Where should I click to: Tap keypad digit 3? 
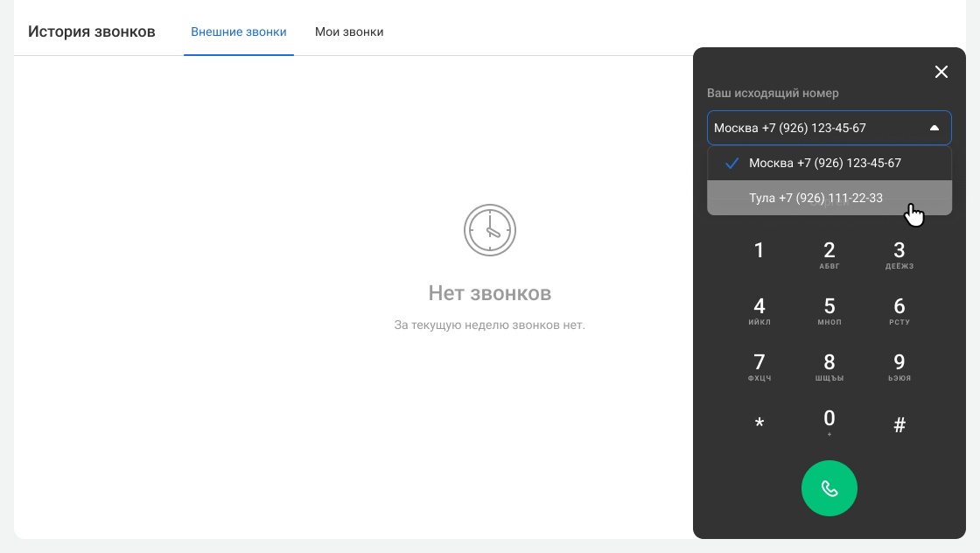899,255
